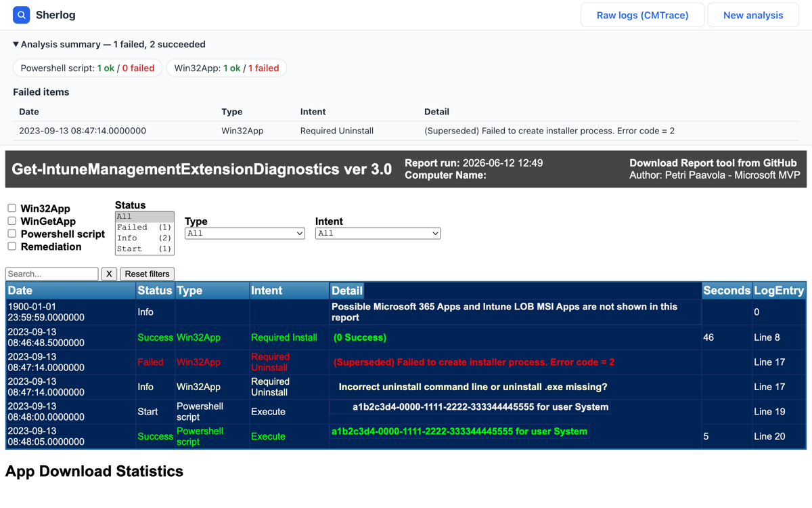This screenshot has width=812, height=508.
Task: Click the Sherlog magnifier logo icon
Action: 22,14
